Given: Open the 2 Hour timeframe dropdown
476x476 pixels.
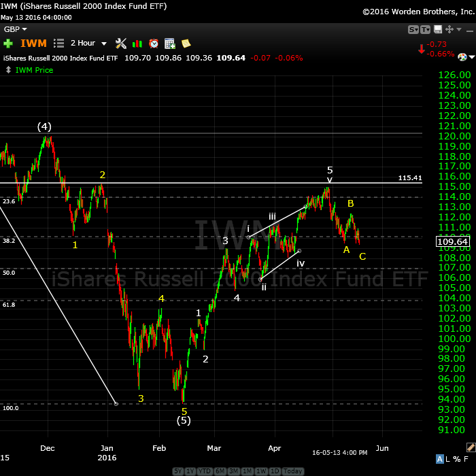Looking at the screenshot, I should 88,43.
